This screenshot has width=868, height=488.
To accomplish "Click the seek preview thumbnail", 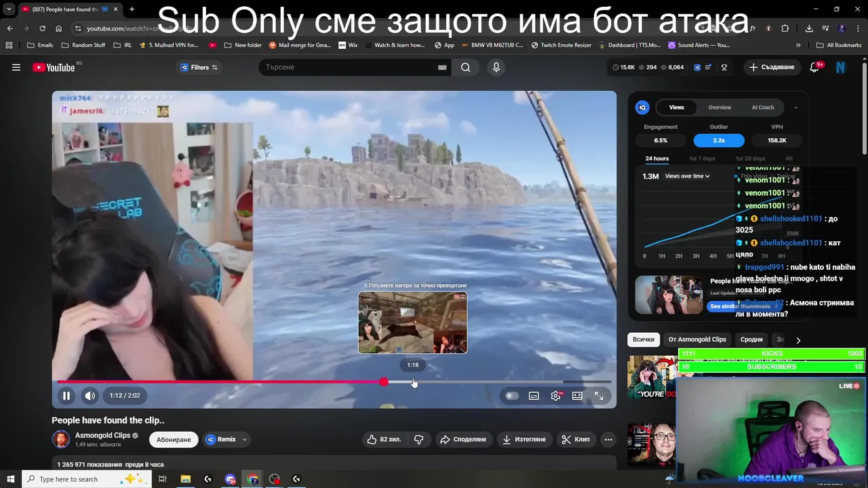I will [x=412, y=323].
